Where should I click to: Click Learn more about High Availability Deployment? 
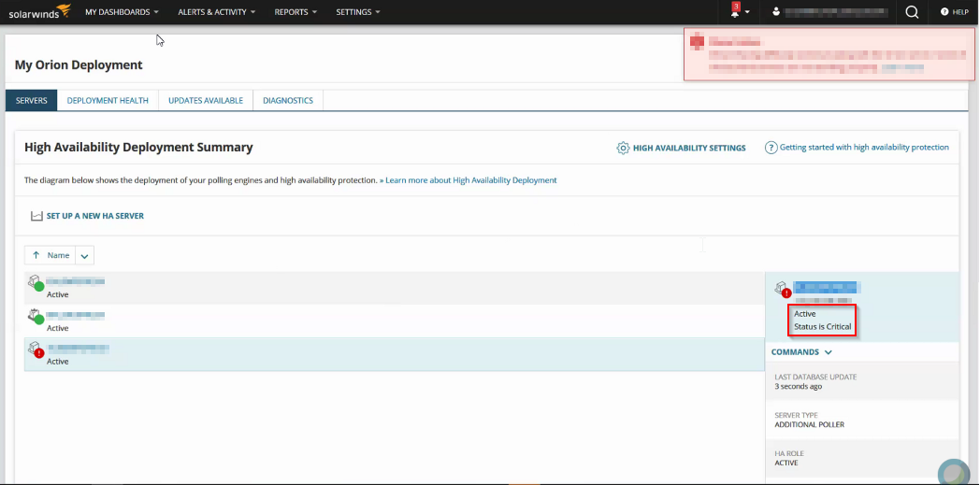tap(468, 180)
